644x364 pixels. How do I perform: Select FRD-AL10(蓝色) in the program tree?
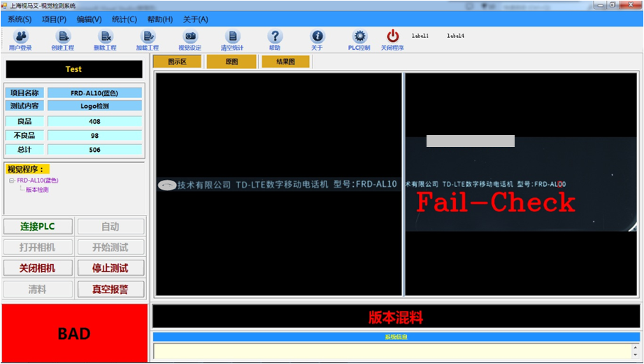(38, 181)
